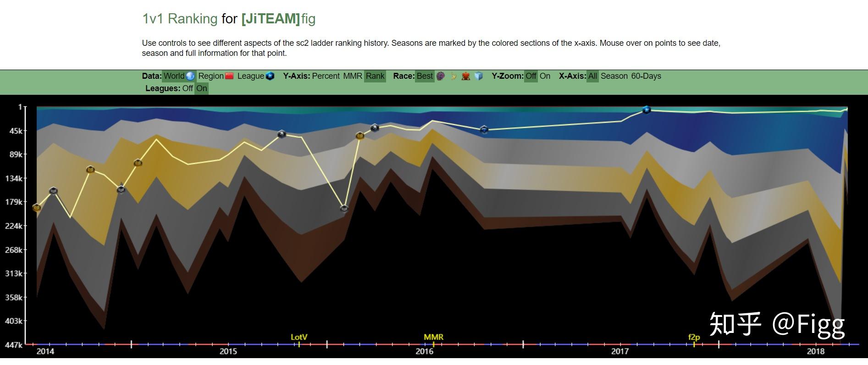The width and height of the screenshot is (868, 365).
Task: Filter by Terran race icon
Action: pos(466,76)
